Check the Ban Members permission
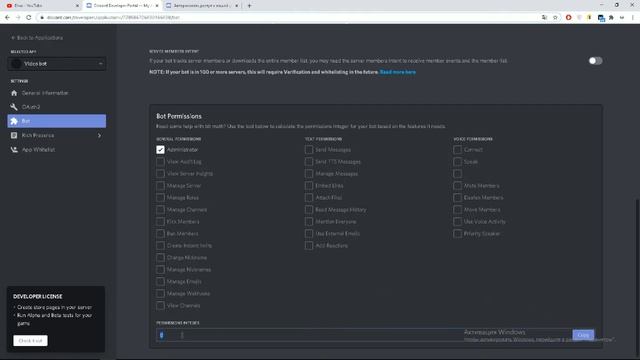This screenshot has width=640, height=360. [x=160, y=233]
